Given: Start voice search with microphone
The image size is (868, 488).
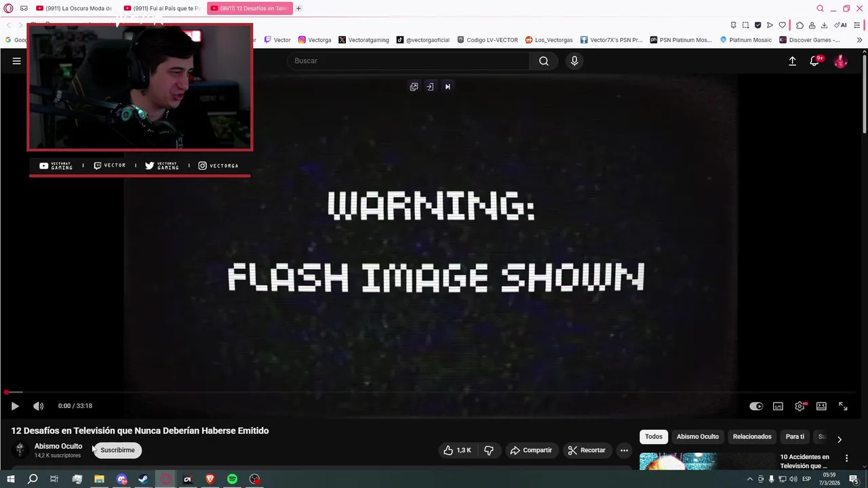Looking at the screenshot, I should [x=574, y=61].
